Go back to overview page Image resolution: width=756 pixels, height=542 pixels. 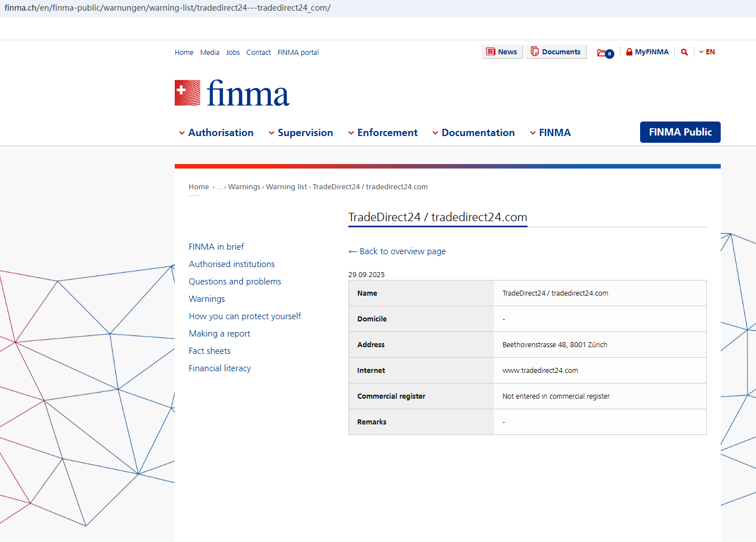tap(397, 251)
